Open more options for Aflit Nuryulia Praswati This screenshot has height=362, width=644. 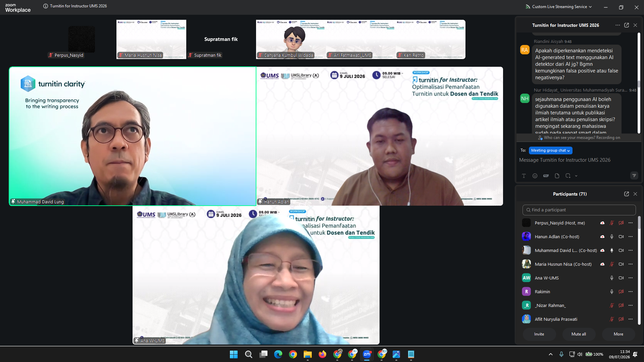tap(631, 319)
